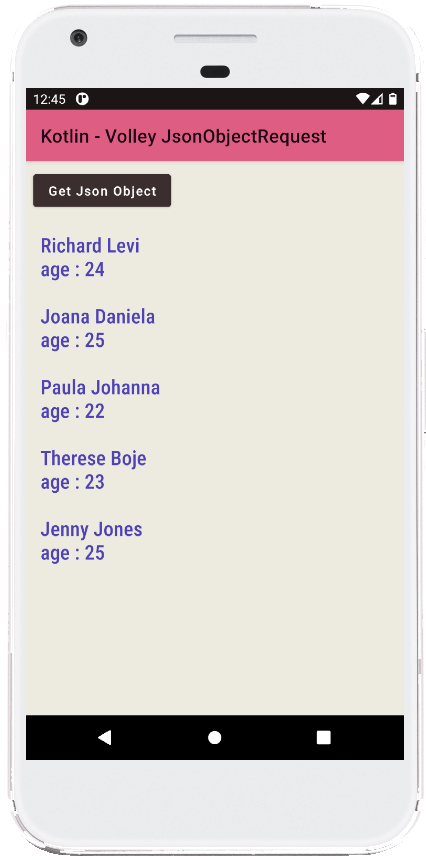
Task: Tap the round notification icon beside clock
Action: click(x=82, y=99)
